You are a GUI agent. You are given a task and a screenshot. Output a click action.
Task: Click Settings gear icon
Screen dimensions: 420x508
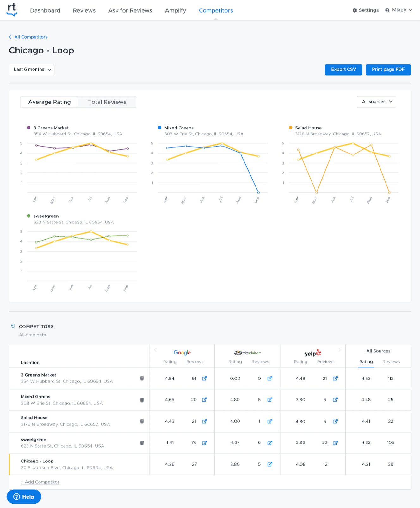pyautogui.click(x=355, y=10)
